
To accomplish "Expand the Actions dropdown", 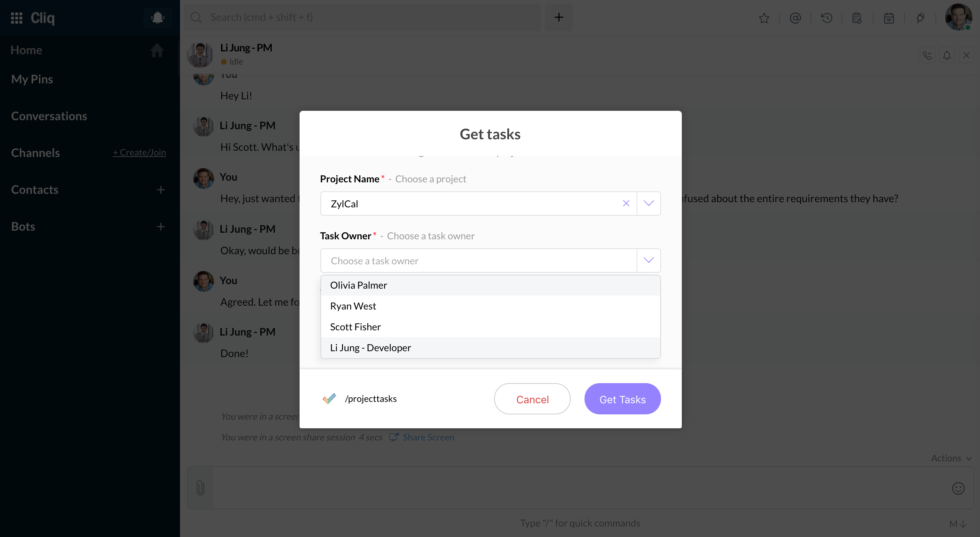I will click(x=951, y=458).
